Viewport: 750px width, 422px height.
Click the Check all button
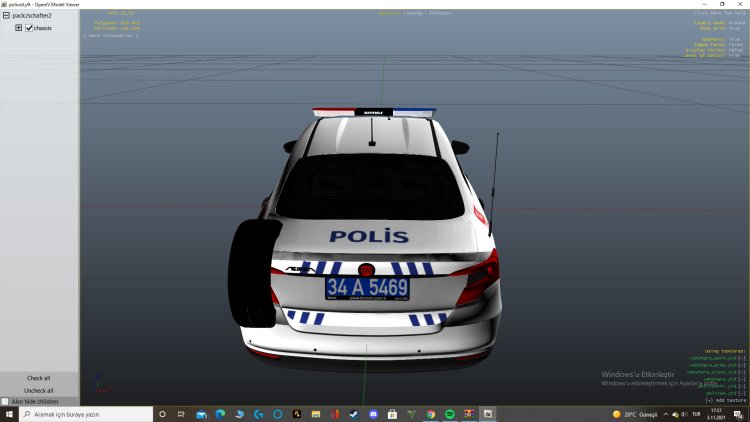(39, 378)
